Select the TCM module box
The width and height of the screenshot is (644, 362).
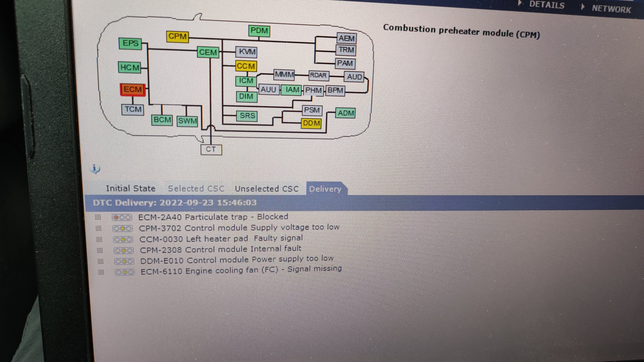click(x=133, y=110)
